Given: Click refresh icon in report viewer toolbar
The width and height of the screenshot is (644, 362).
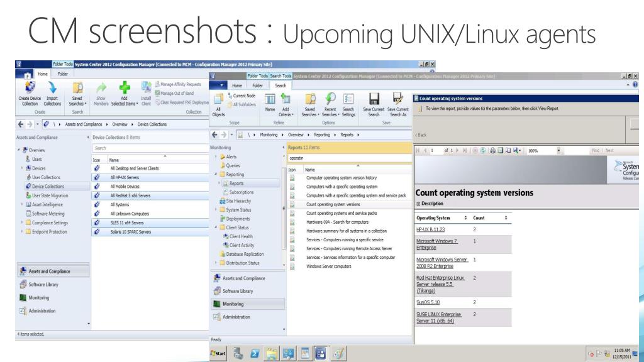Looking at the screenshot, I should pos(483,151).
